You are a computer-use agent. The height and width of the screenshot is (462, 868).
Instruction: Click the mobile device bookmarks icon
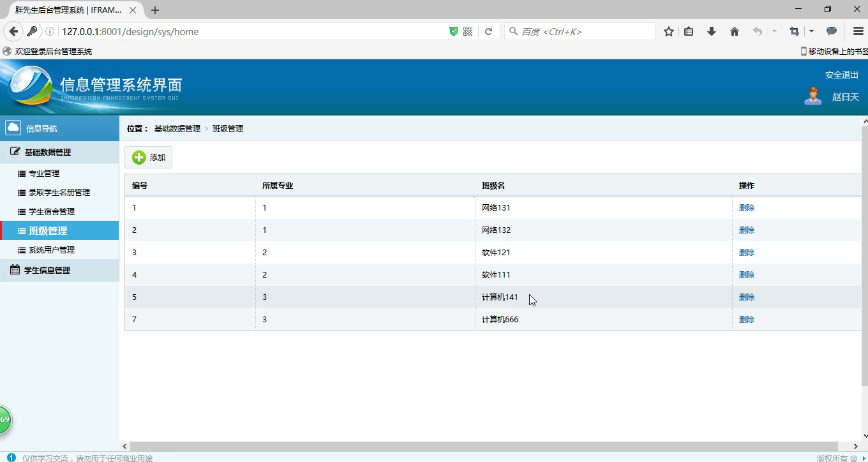pyautogui.click(x=804, y=51)
